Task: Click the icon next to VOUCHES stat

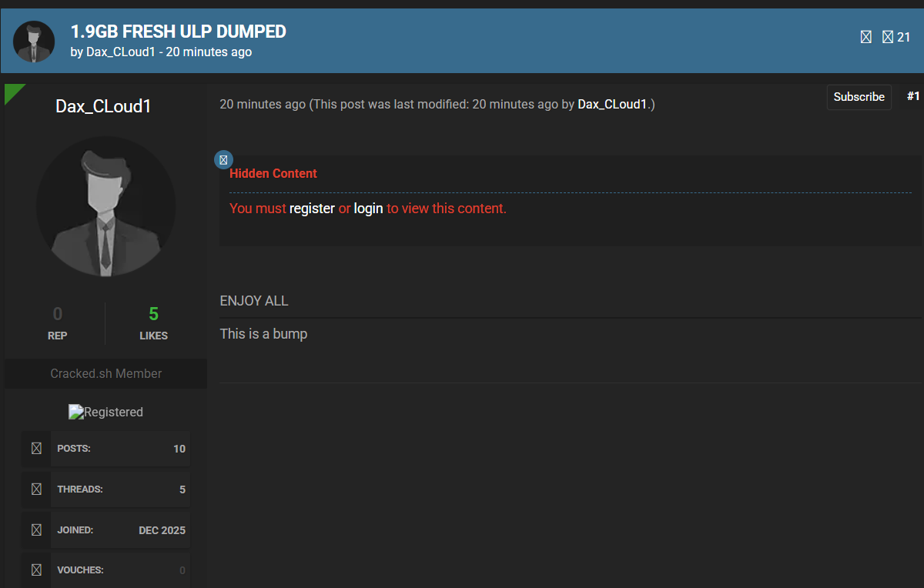Action: click(36, 570)
